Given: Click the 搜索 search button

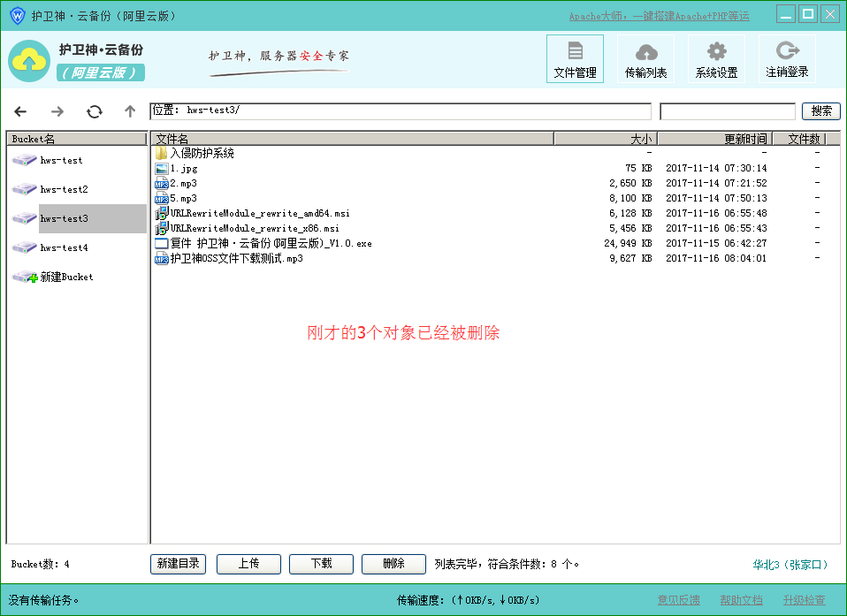Looking at the screenshot, I should (x=820, y=111).
